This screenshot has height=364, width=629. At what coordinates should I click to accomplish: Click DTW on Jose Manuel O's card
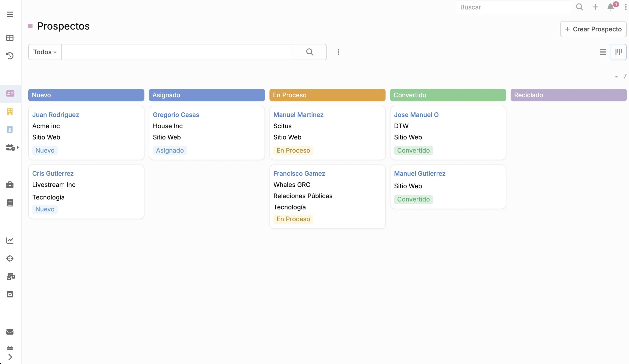point(401,126)
